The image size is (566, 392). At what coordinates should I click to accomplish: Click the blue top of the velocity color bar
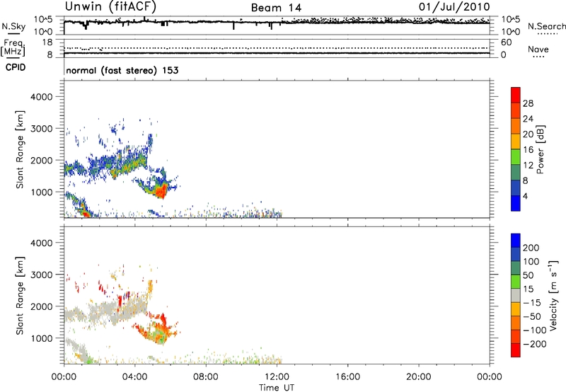point(516,240)
